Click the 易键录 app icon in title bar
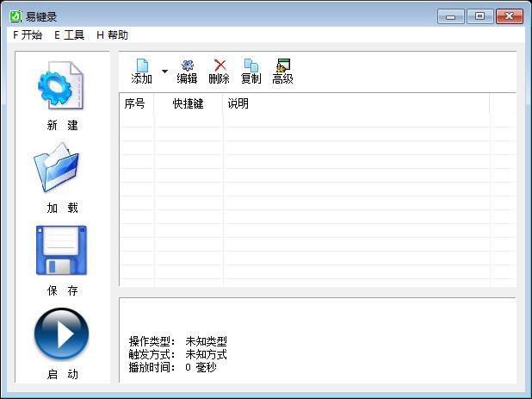Screen dimensions: 532x399 tap(15, 16)
